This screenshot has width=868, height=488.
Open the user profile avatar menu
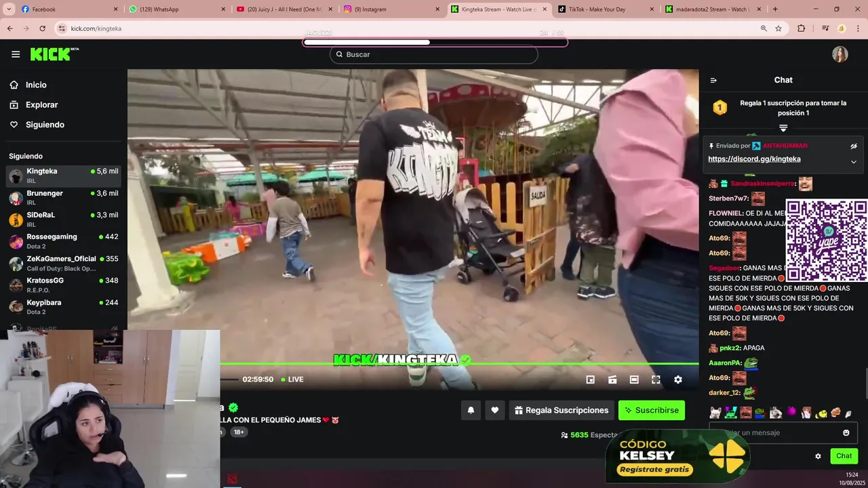coord(840,54)
